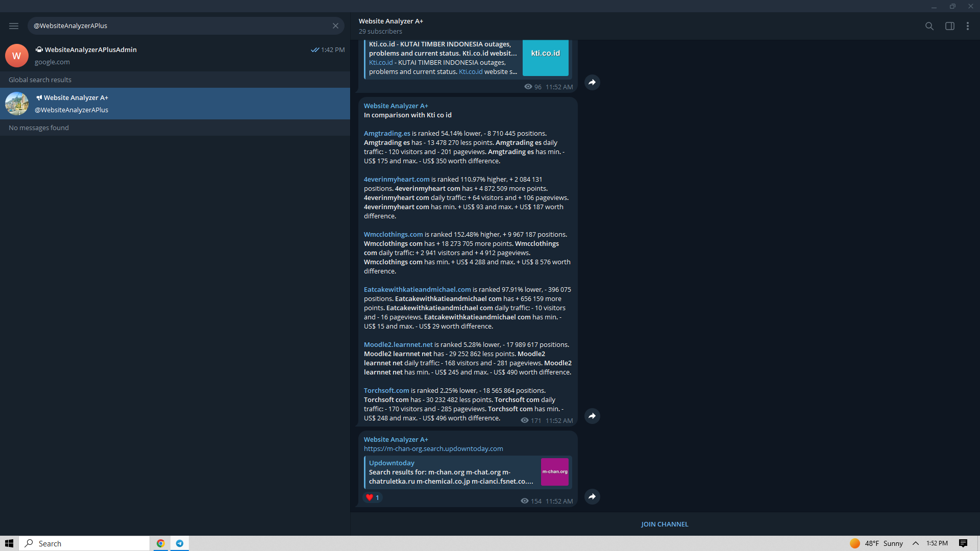The width and height of the screenshot is (980, 551).
Task: Show hidden system tray icons
Action: click(x=916, y=543)
